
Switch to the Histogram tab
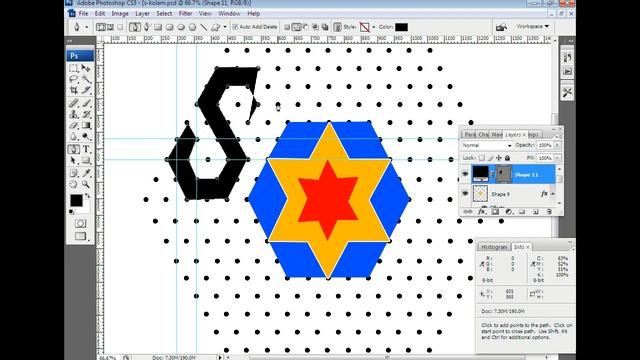pos(494,247)
